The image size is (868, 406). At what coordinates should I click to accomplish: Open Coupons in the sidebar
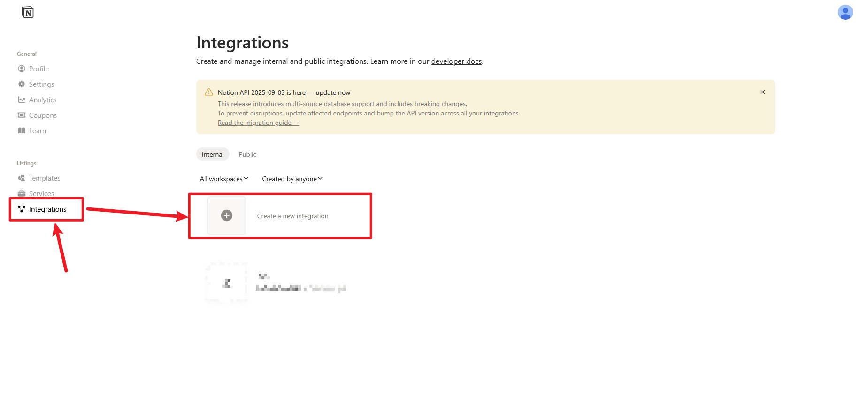click(x=43, y=115)
